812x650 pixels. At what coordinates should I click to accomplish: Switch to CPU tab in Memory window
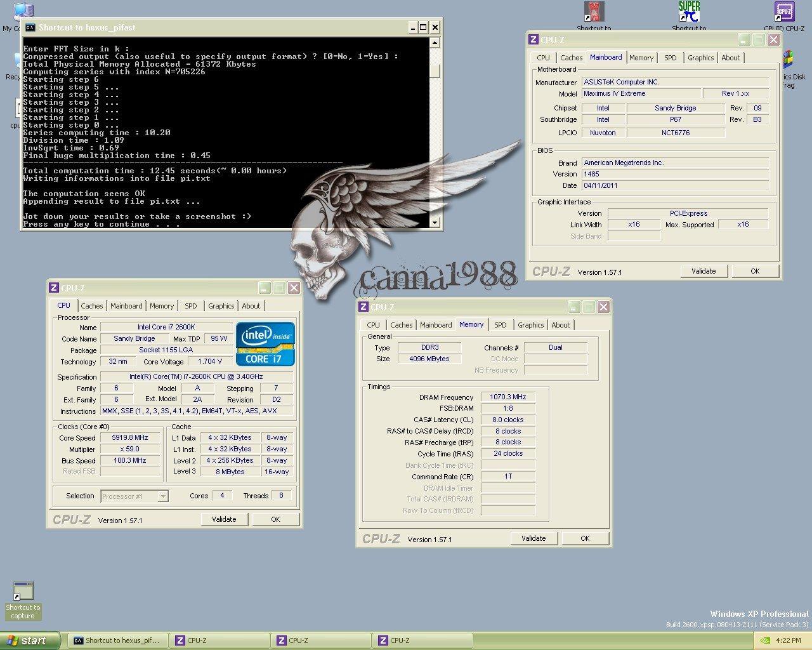373,325
